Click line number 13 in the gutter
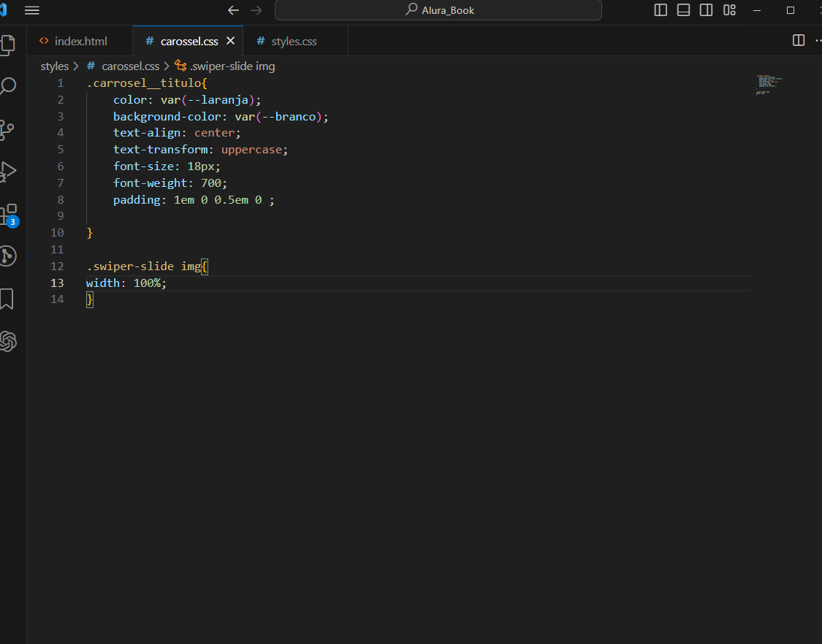Image resolution: width=822 pixels, height=644 pixels. click(57, 283)
